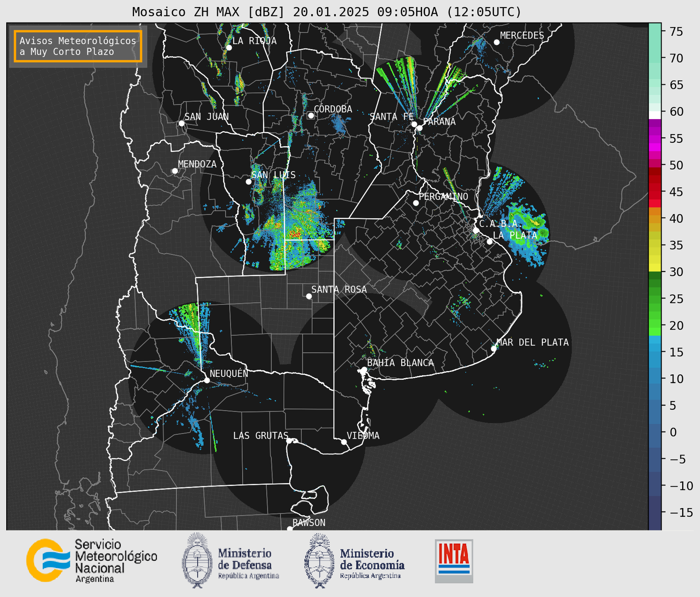Click the orange 40 dBZ band on the color scale
The height and width of the screenshot is (597, 700).
pos(655,218)
